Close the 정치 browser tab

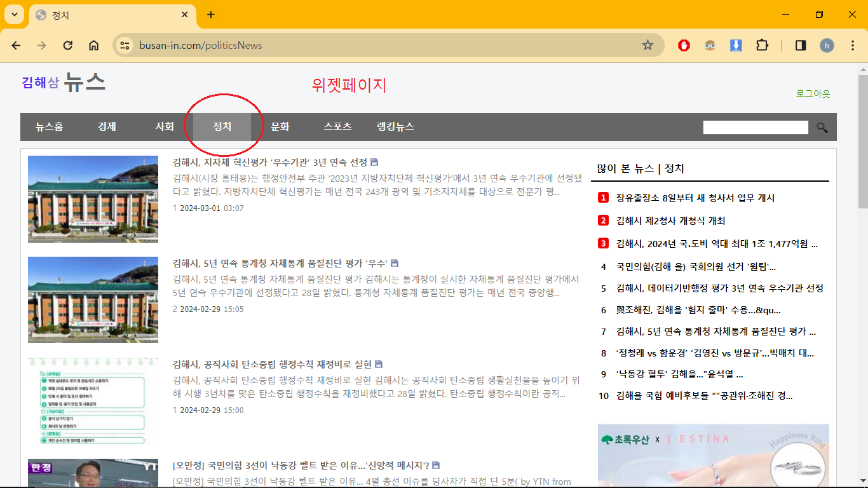(x=185, y=15)
